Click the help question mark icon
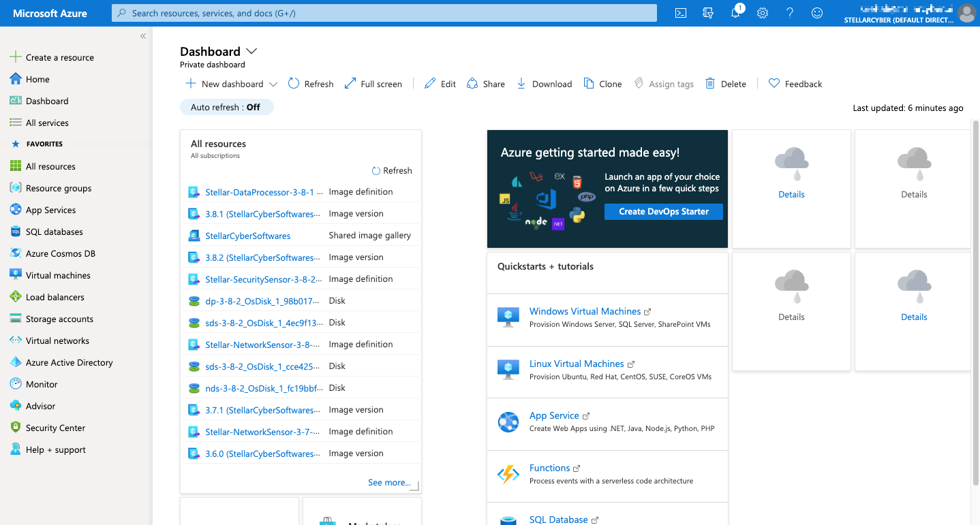This screenshot has height=525, width=980. (x=790, y=13)
